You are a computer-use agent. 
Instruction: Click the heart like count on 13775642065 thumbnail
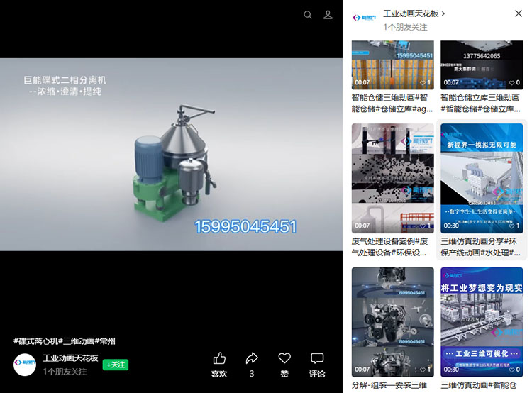point(514,82)
